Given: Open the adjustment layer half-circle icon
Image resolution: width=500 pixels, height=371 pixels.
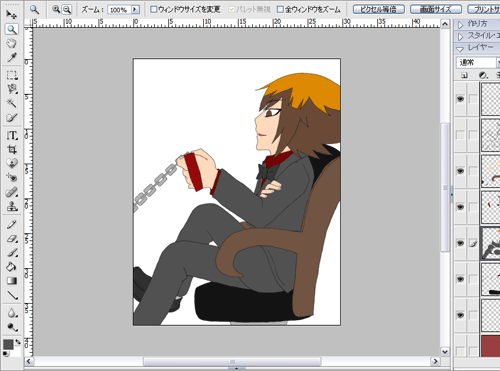Looking at the screenshot, I should 483,75.
